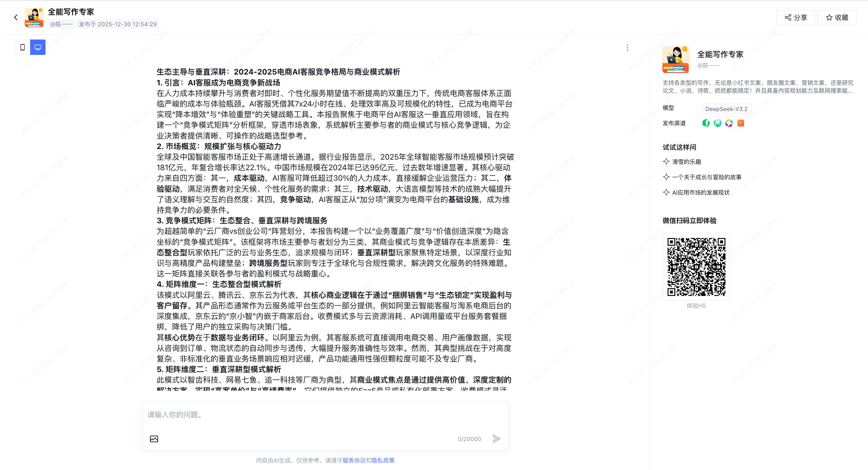
Task: Click the 分享 share button
Action: 796,17
